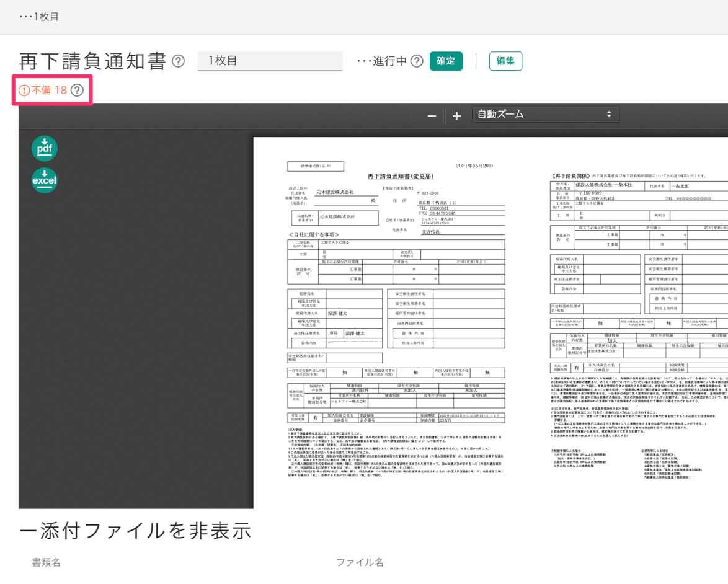The width and height of the screenshot is (728, 584).
Task: Open help icon next to 進行中 status
Action: [417, 61]
